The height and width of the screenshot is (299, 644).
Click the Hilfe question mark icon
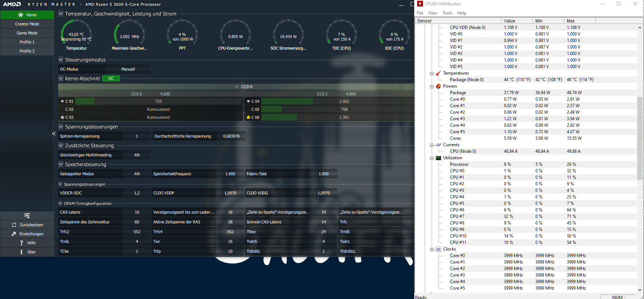pos(21,243)
